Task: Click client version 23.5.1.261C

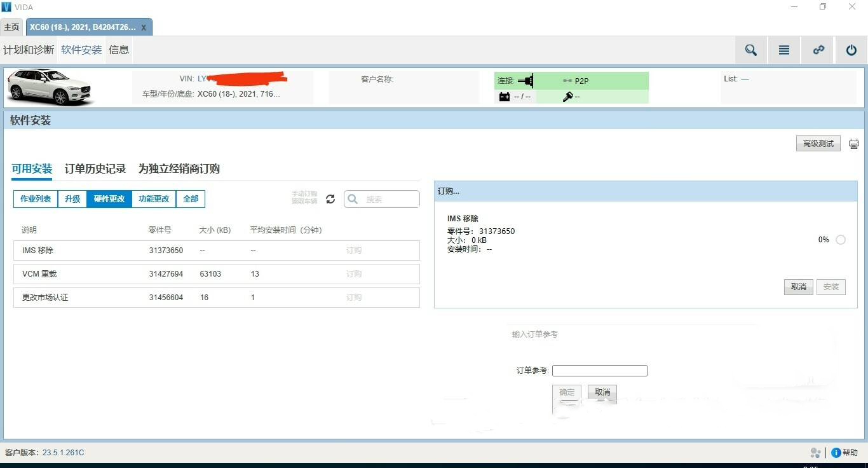Action: click(63, 453)
